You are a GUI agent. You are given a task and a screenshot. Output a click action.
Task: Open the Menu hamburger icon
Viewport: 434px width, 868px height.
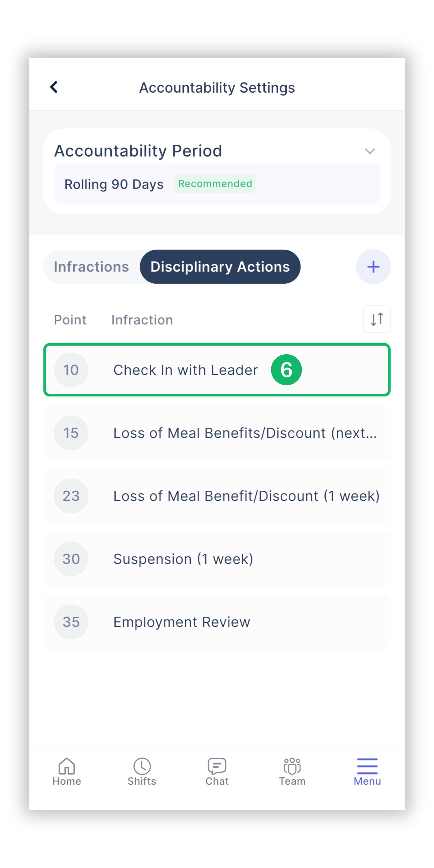tap(367, 766)
